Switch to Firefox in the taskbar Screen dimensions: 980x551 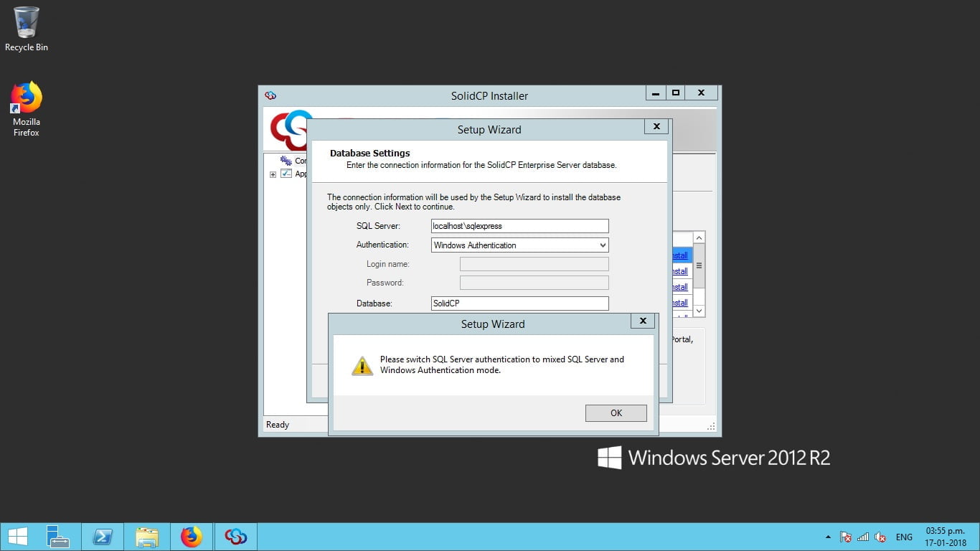(192, 536)
